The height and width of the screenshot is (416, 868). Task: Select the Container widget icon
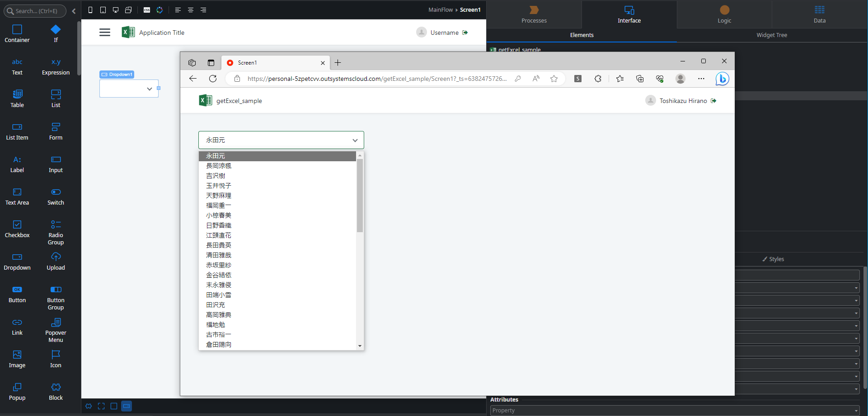17,33
